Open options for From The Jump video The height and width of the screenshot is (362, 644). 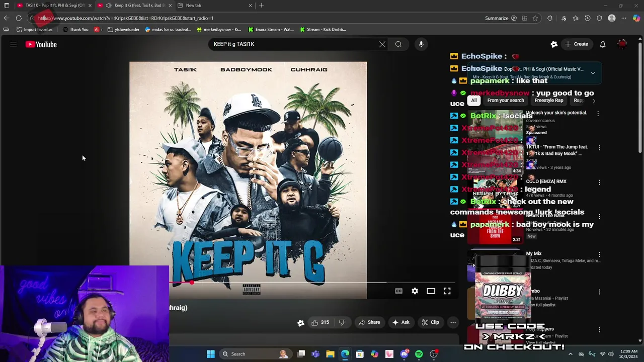(599, 148)
